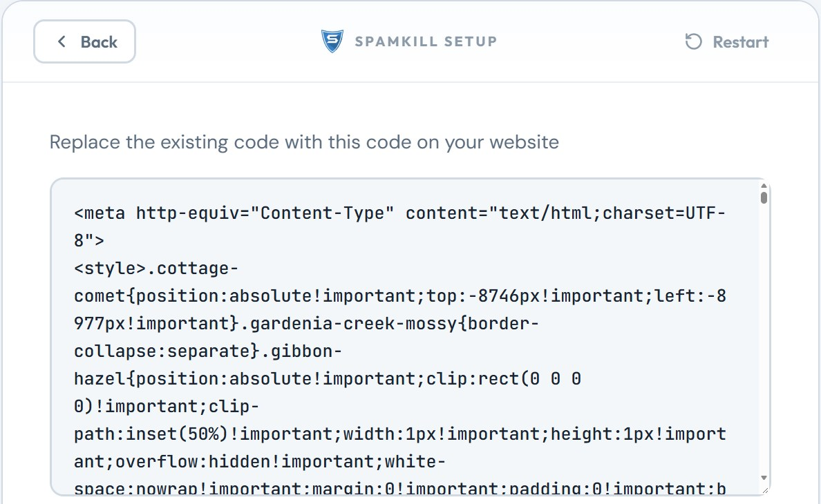Image resolution: width=821 pixels, height=504 pixels.
Task: Click the 'comet{position:absolute!important' code line
Action: pos(399,296)
